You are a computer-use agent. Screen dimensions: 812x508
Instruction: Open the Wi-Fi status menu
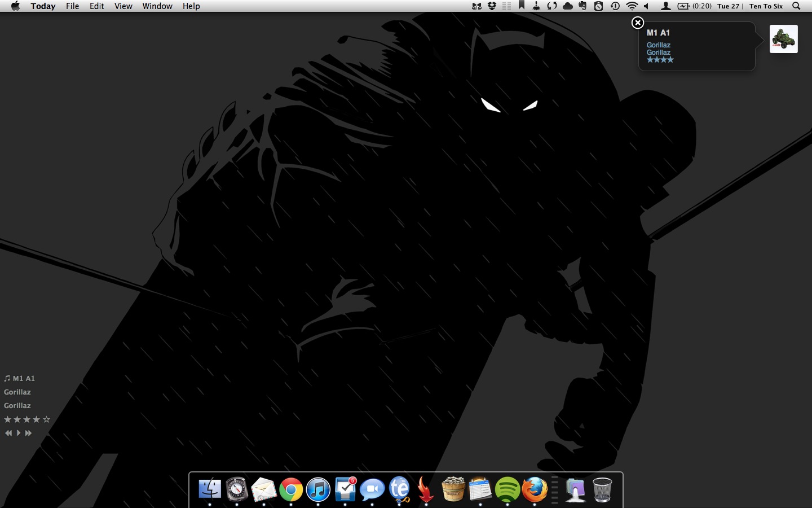point(632,6)
